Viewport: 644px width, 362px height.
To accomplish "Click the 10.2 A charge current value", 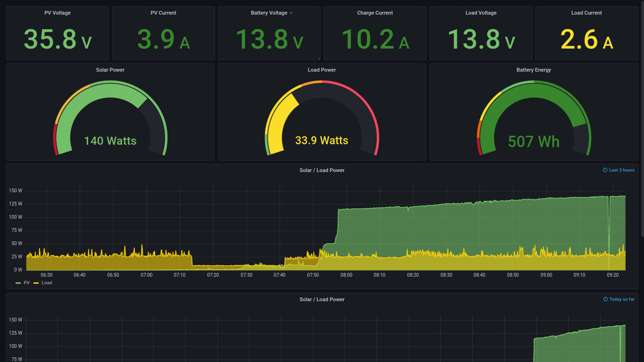I will pos(375,39).
